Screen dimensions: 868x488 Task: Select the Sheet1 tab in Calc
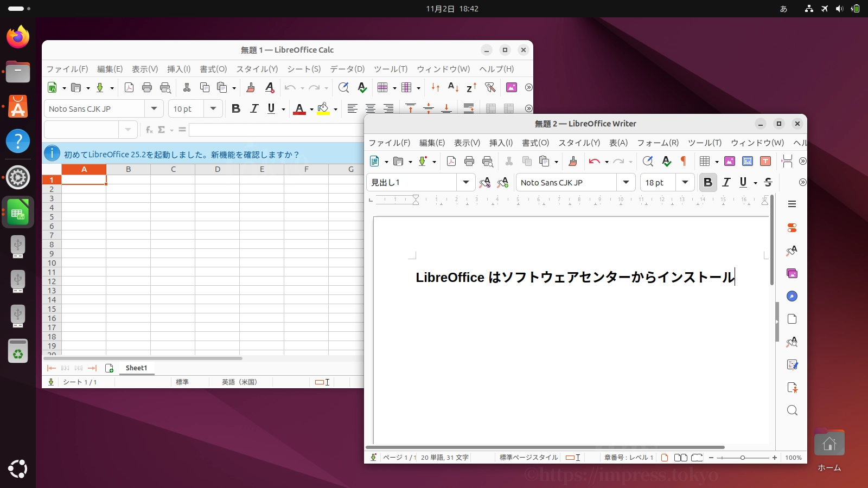[x=136, y=368]
